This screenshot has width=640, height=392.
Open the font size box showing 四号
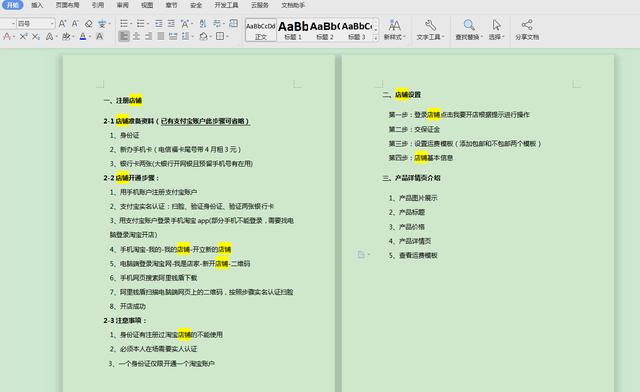tap(36, 24)
